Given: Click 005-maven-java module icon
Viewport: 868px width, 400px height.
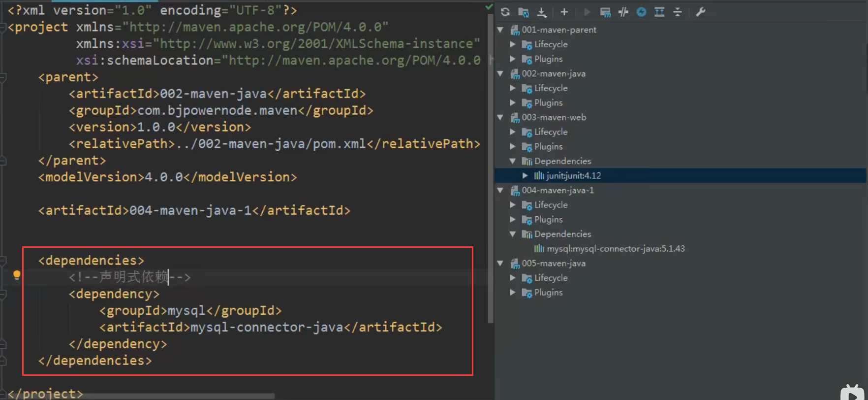Looking at the screenshot, I should [x=515, y=264].
